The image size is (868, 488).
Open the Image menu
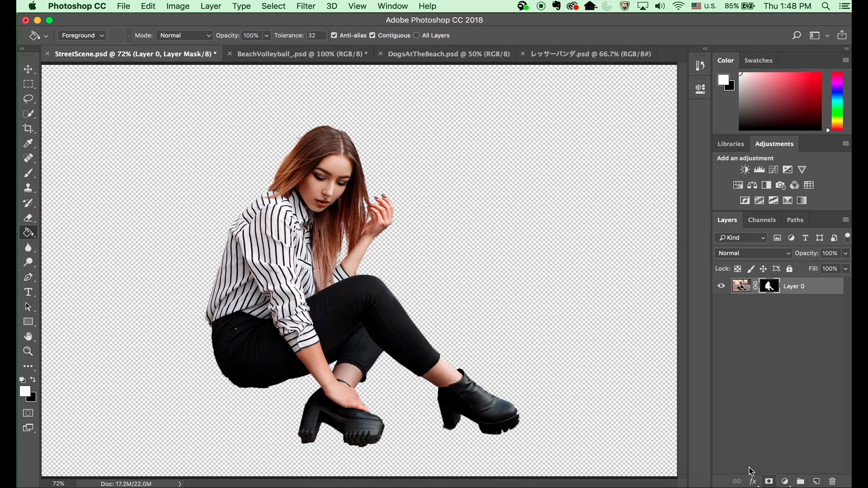point(178,6)
